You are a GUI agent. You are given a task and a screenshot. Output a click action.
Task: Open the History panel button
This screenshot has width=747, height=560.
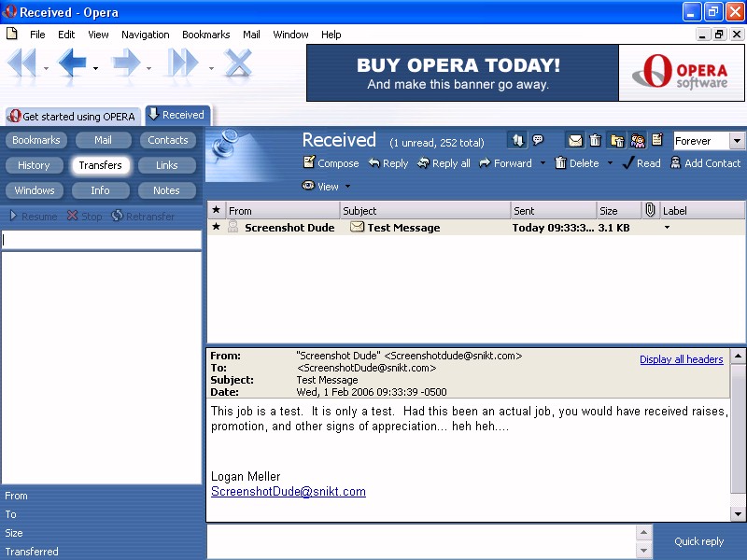point(34,165)
